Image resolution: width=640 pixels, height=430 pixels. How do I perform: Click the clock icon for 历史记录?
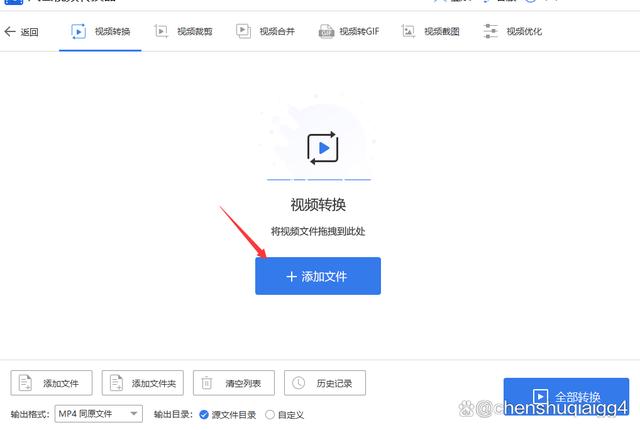[299, 383]
